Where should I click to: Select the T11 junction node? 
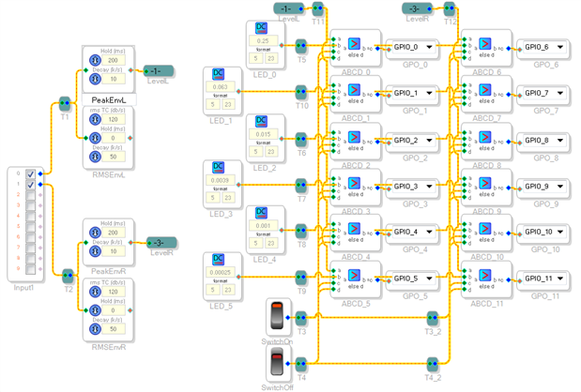coord(318,8)
